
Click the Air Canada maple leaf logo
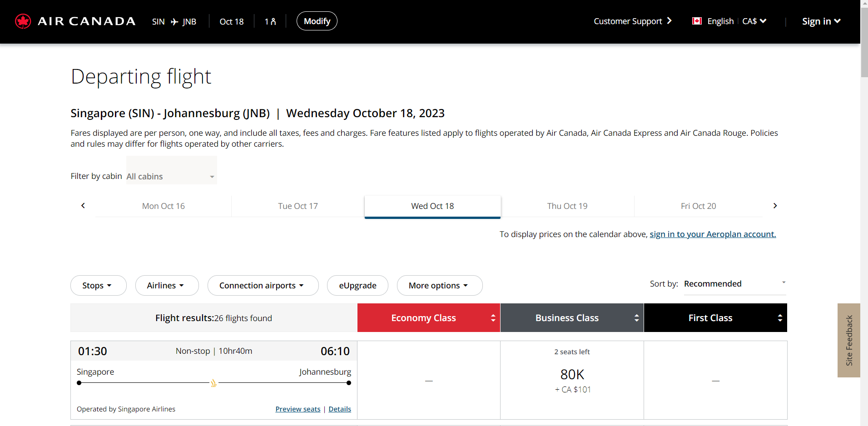click(23, 21)
